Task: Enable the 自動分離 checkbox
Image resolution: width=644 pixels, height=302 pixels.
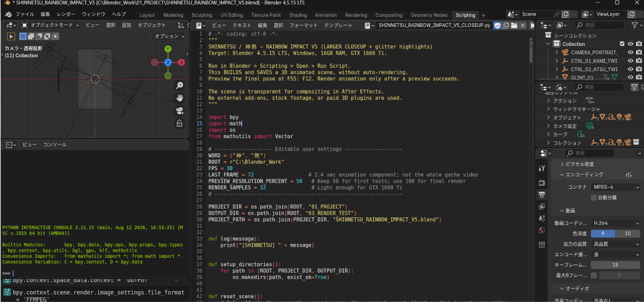Action: click(x=594, y=198)
